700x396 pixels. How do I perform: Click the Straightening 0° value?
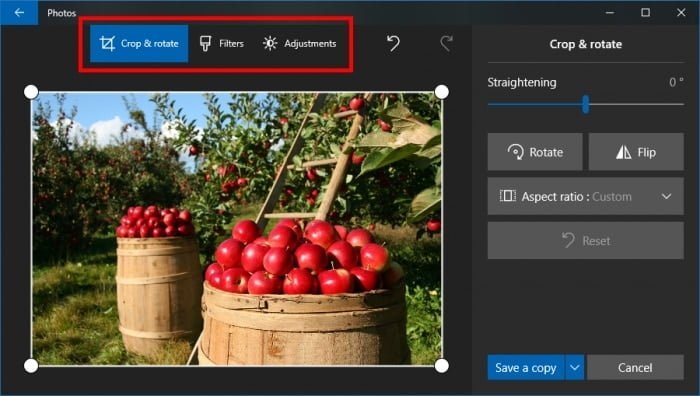[x=676, y=82]
